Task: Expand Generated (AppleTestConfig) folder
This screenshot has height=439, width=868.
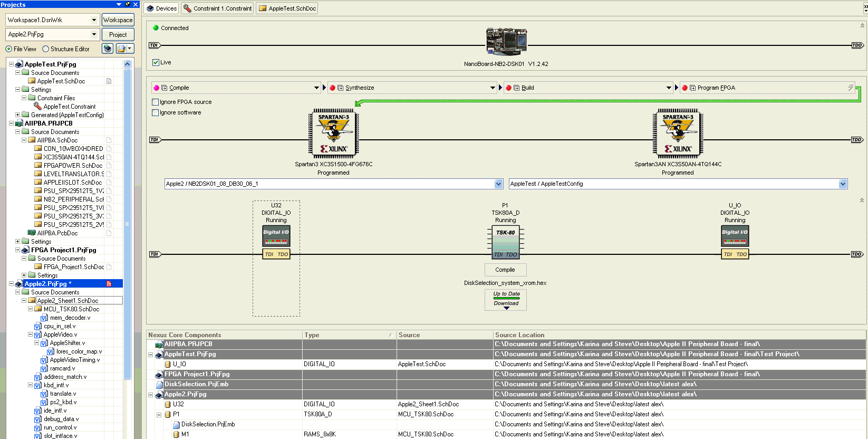Action: 17,114
